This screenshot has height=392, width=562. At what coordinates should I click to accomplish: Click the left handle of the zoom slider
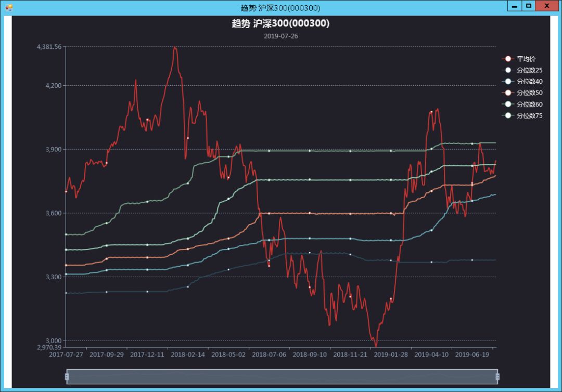pyautogui.click(x=67, y=376)
